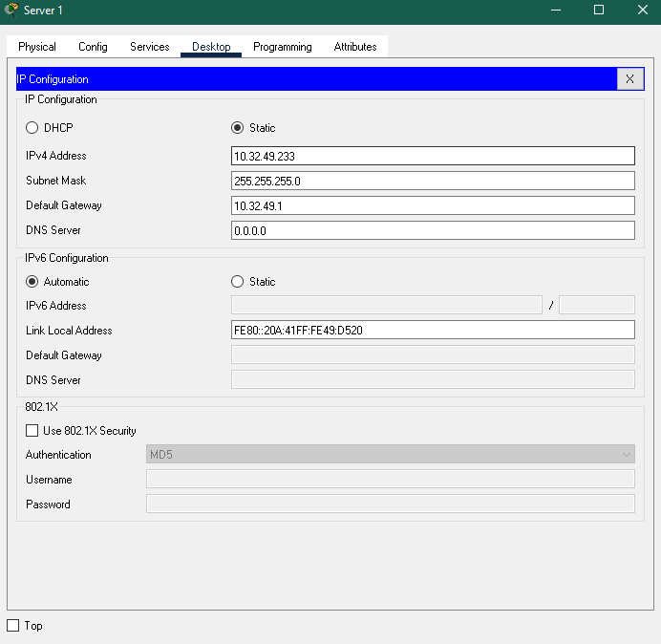Click the 'Subnet Mask' label
Viewport: 661px width, 644px height.
(56, 181)
